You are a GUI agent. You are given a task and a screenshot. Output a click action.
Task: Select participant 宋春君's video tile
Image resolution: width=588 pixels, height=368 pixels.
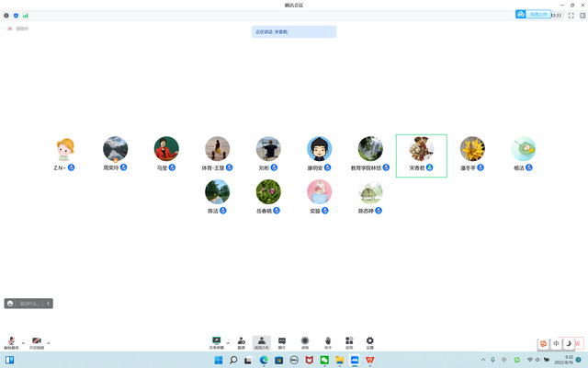click(421, 155)
